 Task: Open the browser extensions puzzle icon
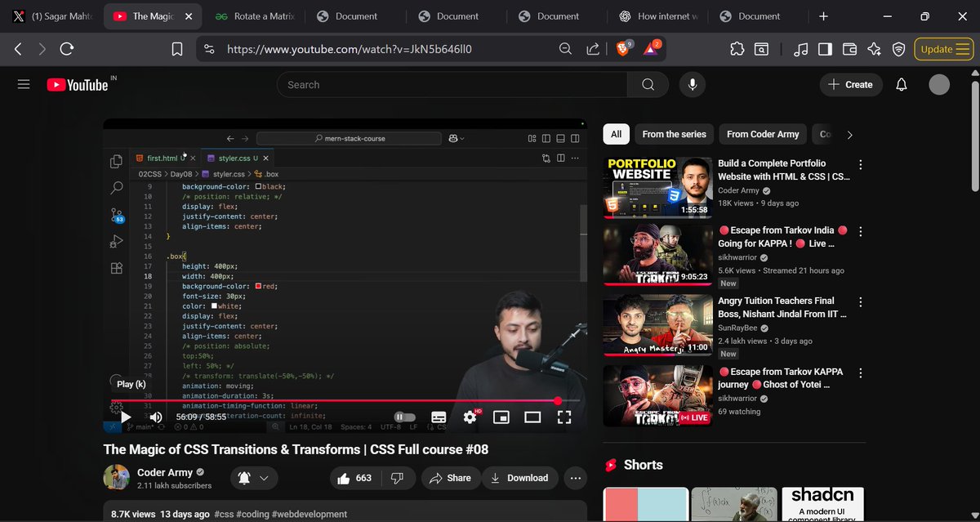click(737, 49)
